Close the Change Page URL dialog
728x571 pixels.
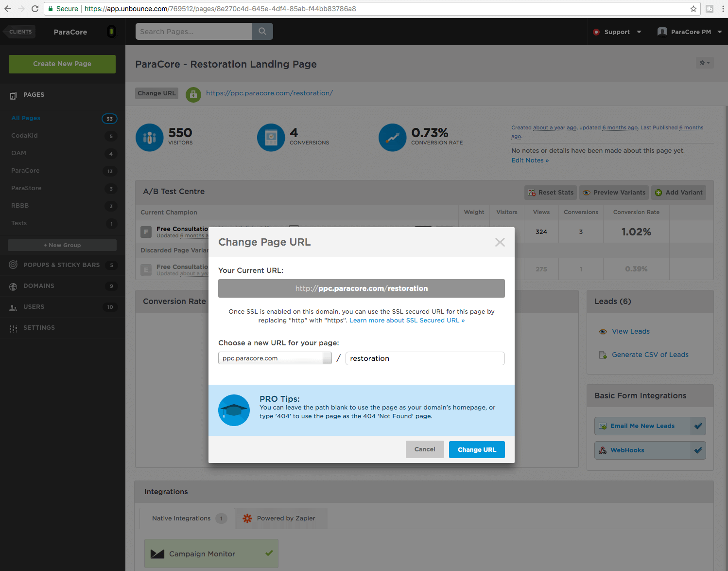tap(500, 242)
